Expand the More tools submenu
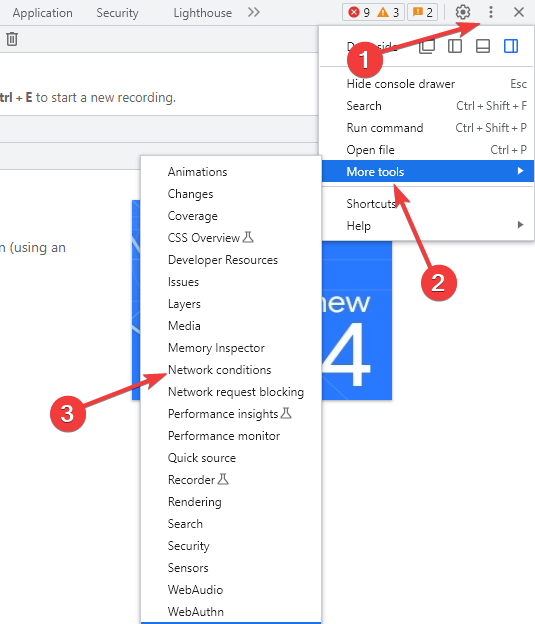Image resolution: width=535 pixels, height=624 pixels. coord(428,172)
